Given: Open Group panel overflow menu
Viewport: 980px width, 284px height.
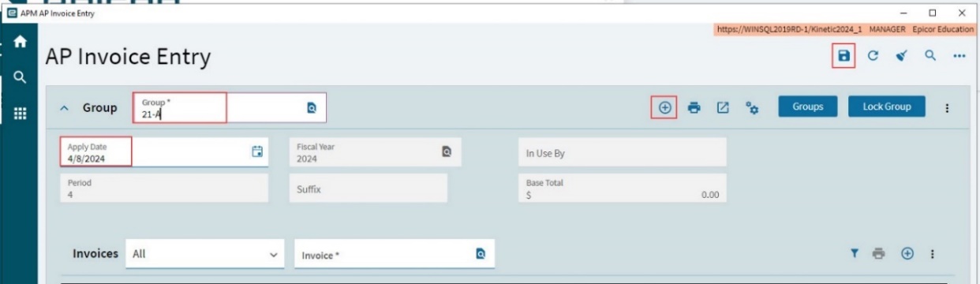Looking at the screenshot, I should (x=947, y=108).
